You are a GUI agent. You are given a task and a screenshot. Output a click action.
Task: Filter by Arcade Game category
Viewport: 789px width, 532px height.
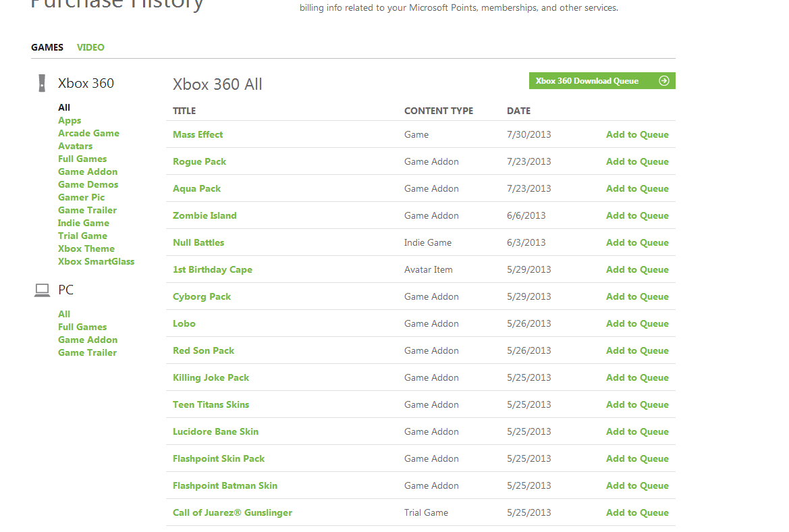point(88,134)
